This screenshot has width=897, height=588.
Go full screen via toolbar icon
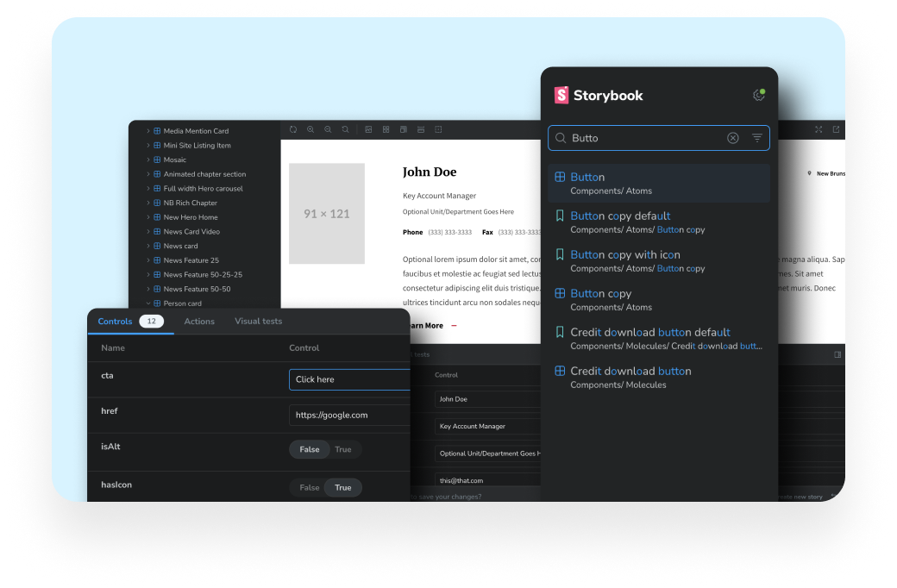coord(819,129)
